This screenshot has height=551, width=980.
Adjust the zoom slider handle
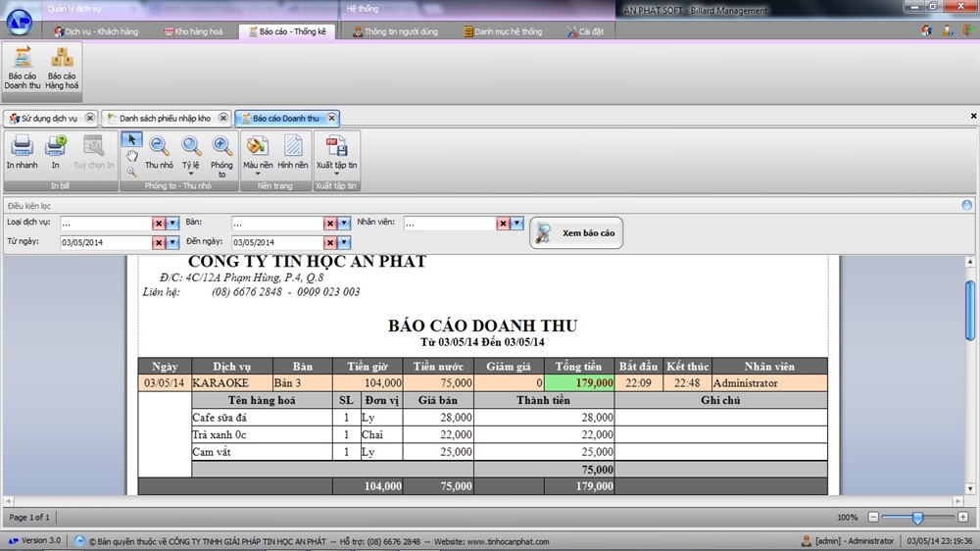point(917,518)
